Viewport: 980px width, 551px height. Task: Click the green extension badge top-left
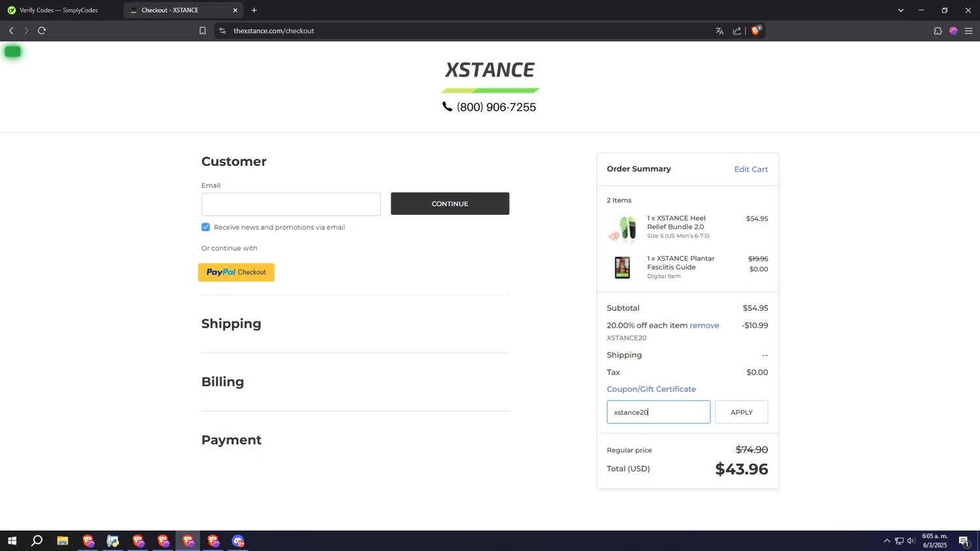[12, 52]
